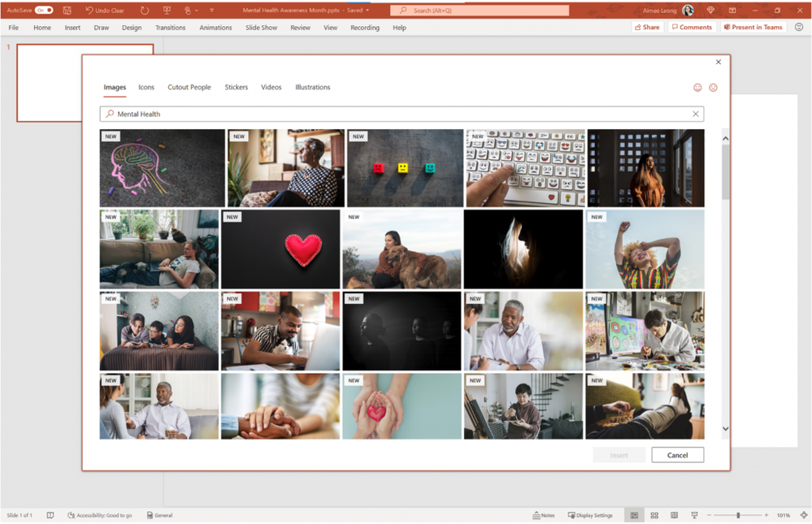Click Present in Teams button
The height and width of the screenshot is (524, 812).
coord(753,27)
